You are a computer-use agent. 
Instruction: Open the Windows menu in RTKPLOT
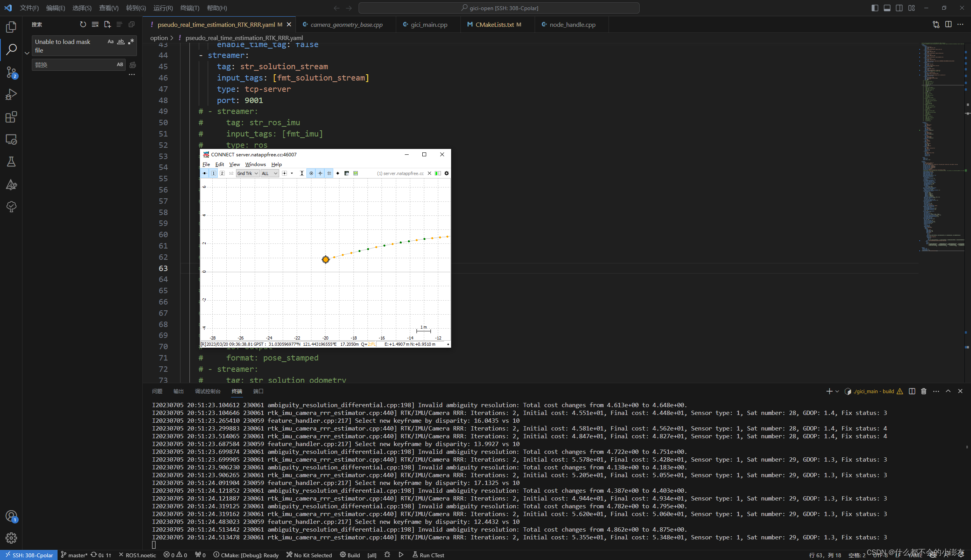[x=255, y=164]
